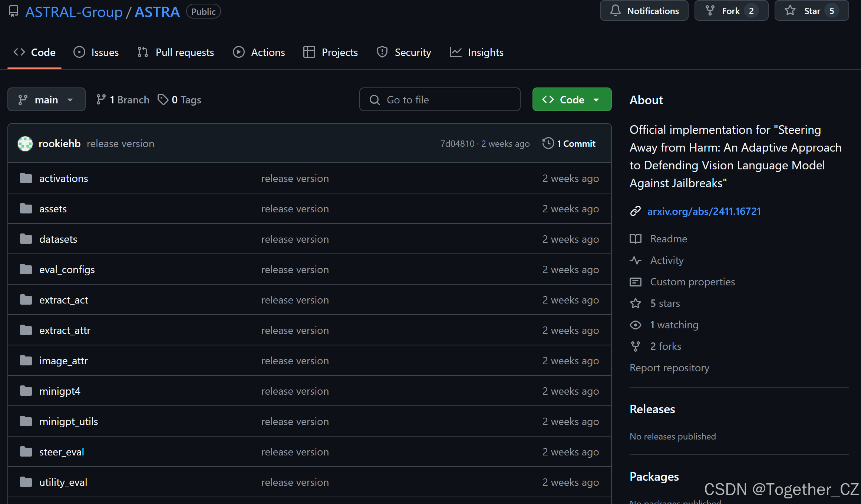The width and height of the screenshot is (861, 504).
Task: Open the Readme link in About
Action: pos(668,239)
